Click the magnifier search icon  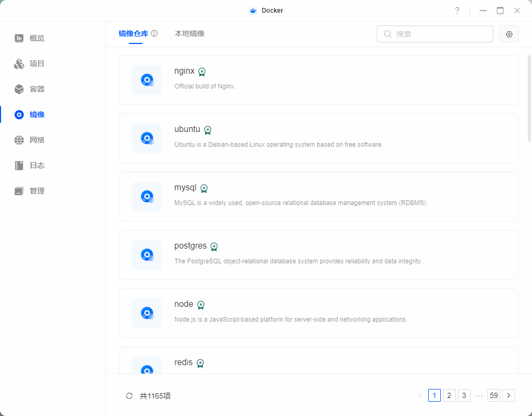point(388,34)
